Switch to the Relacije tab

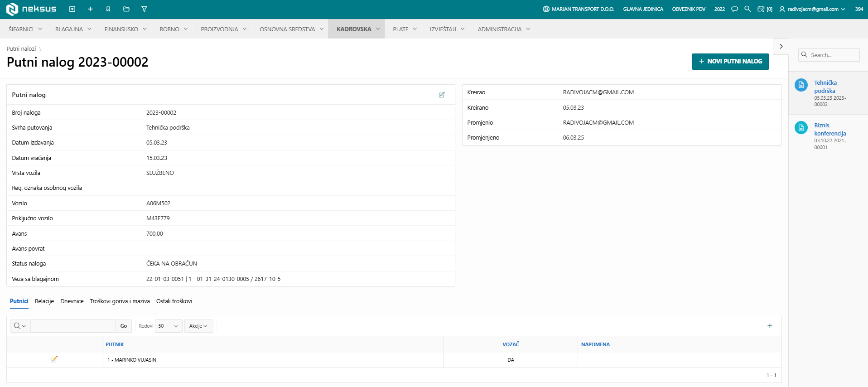[x=44, y=301]
